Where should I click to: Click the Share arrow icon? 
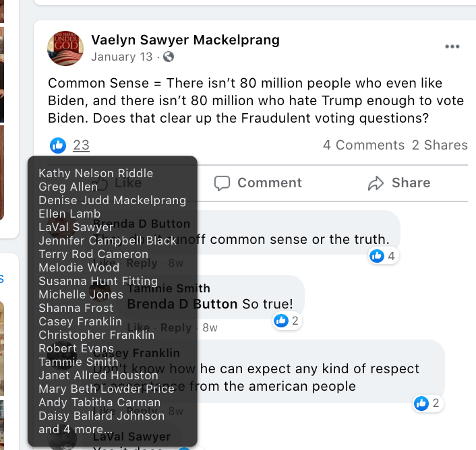(376, 183)
